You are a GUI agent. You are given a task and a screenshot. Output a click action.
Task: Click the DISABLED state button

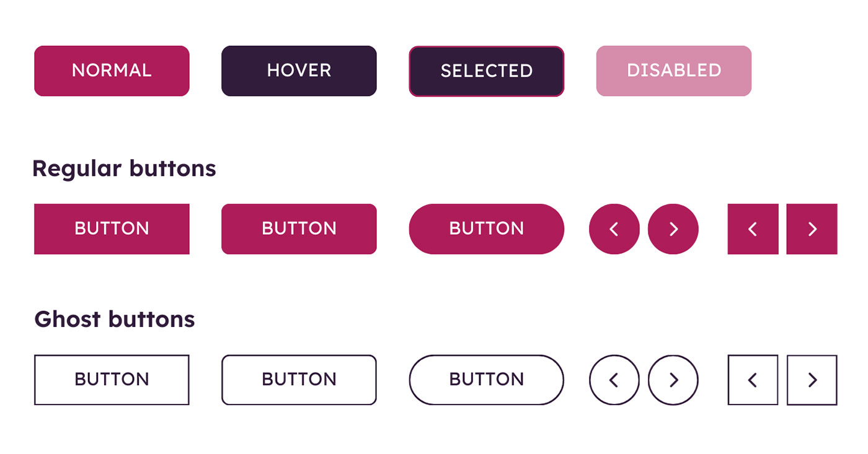pos(673,71)
